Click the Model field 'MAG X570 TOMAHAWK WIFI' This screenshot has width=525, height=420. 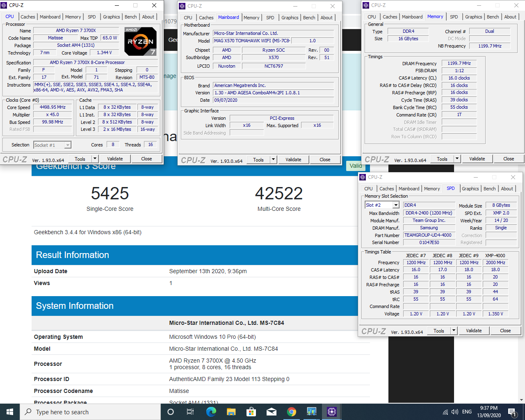pyautogui.click(x=252, y=41)
